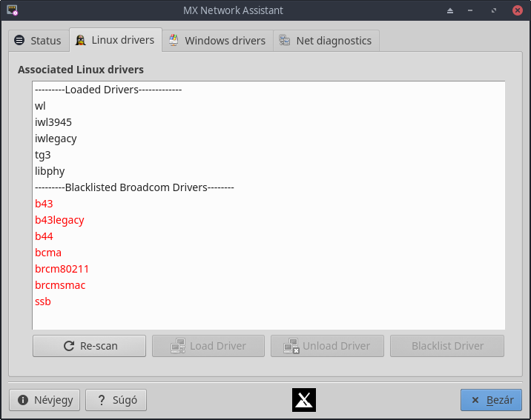Click the Unload Driver button
The height and width of the screenshot is (420, 531).
point(327,346)
